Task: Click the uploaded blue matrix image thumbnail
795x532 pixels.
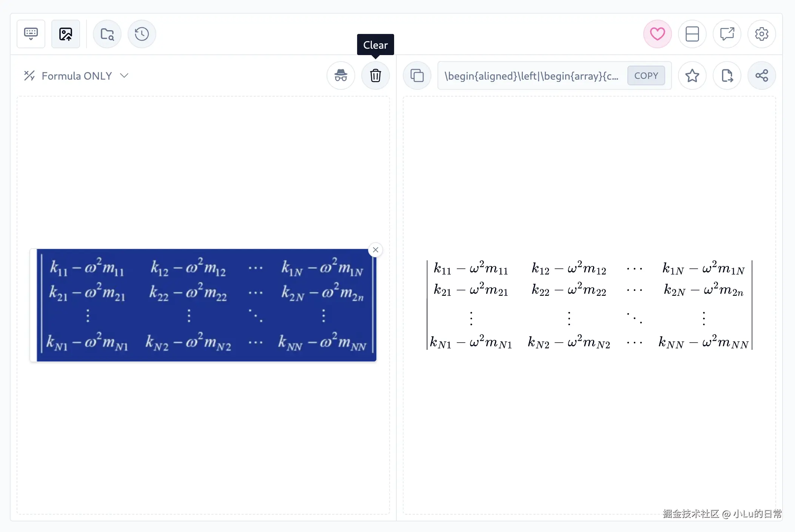Action: tap(206, 305)
